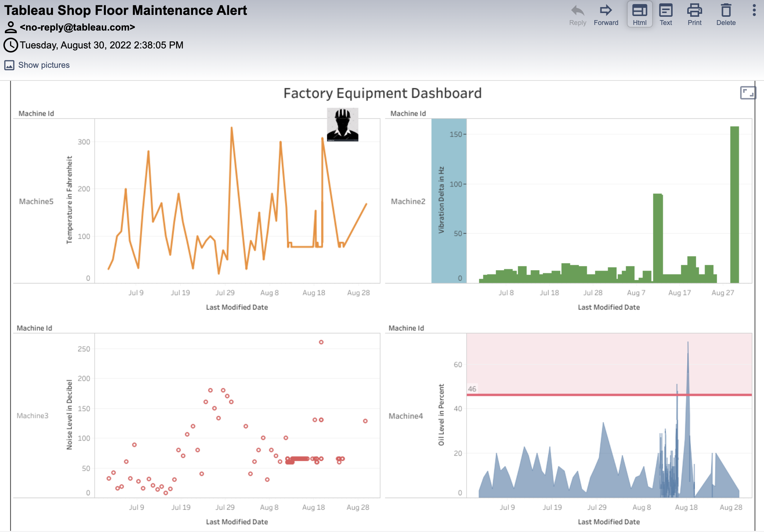This screenshot has width=764, height=532.
Task: Click the email subject Tableau Shop Floor Maintenance Alert
Action: 126,10
